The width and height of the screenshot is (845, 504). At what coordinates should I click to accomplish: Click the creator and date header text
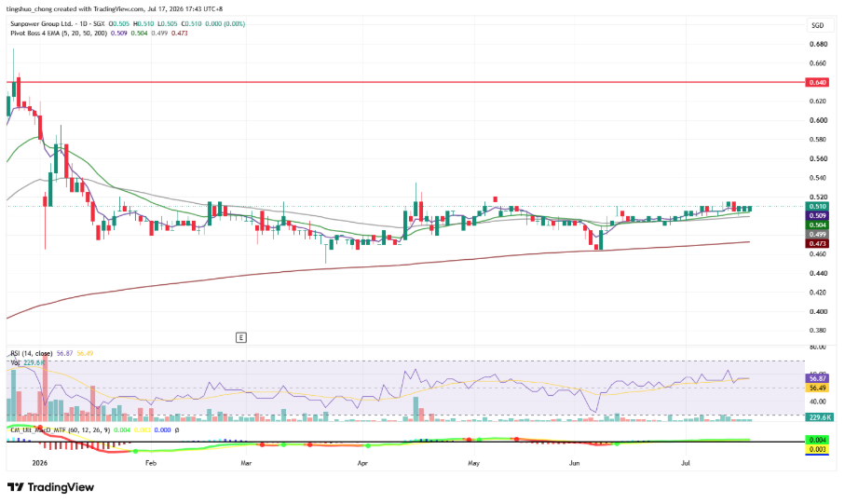tap(115, 9)
